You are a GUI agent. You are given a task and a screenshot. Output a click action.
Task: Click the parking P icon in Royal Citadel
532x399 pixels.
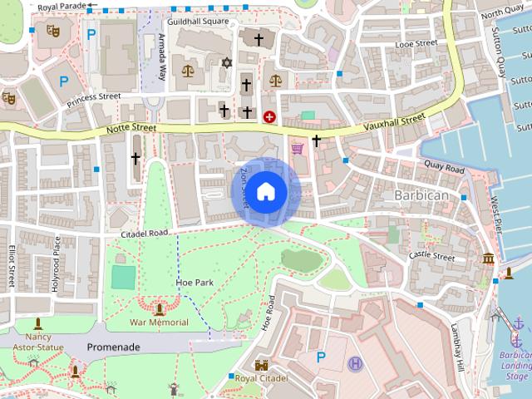click(x=321, y=357)
